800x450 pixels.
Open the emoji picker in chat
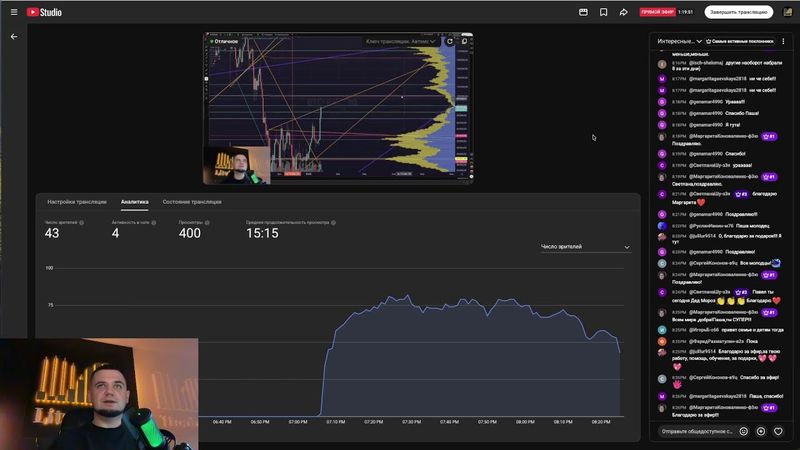pyautogui.click(x=743, y=431)
